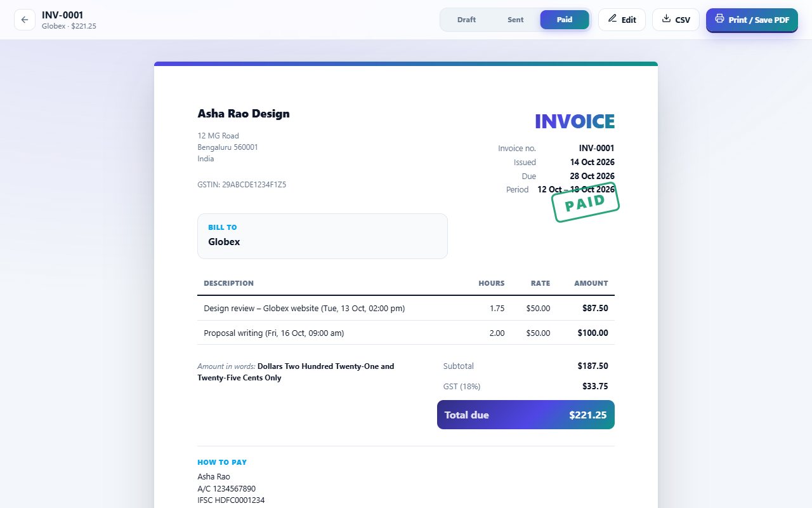Viewport: 812px width, 508px height.
Task: Click the Bengaluru 560001 address line
Action: pos(228,147)
